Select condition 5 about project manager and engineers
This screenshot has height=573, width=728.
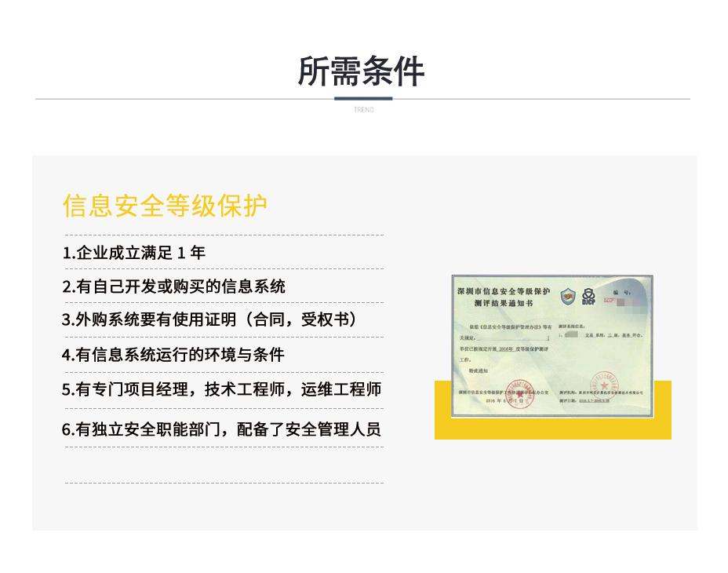[x=222, y=389]
